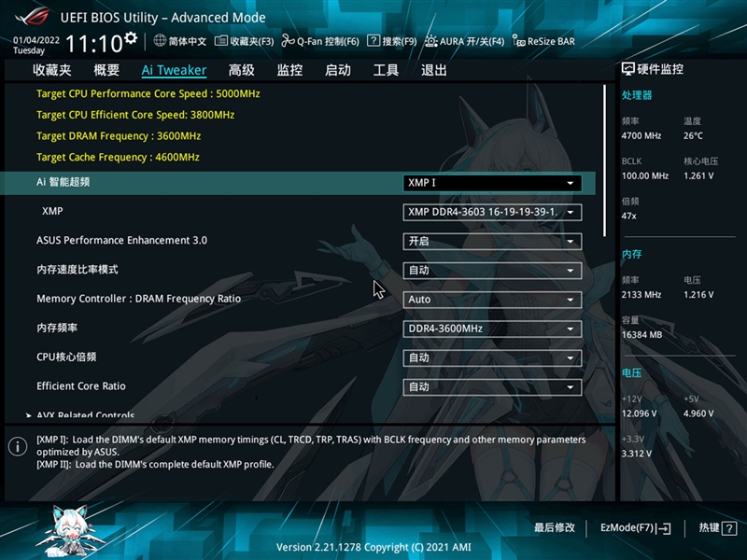Open Q-Fan control (F6)
Screen dimensions: 747x560
(289, 41)
